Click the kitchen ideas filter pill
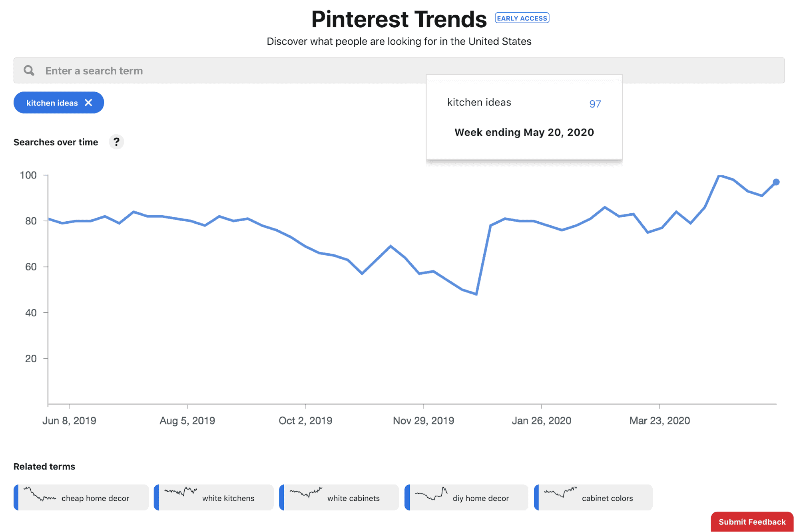Screen dimensions: 799x532 point(52,103)
